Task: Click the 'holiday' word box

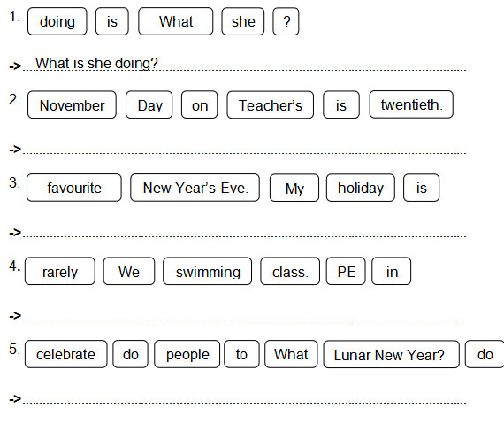Action: pyautogui.click(x=361, y=188)
